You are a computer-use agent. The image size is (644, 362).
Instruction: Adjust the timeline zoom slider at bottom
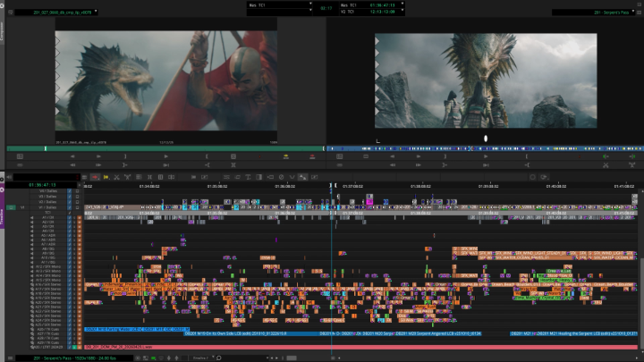pyautogui.click(x=292, y=358)
